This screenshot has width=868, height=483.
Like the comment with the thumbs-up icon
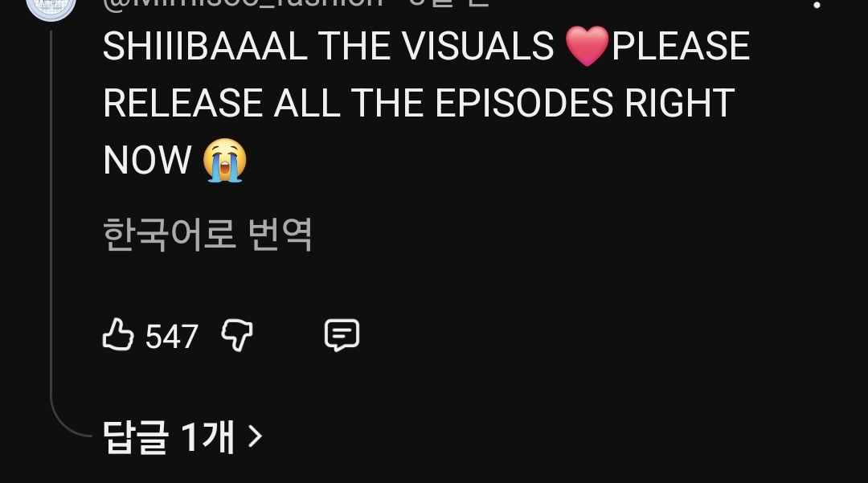118,334
